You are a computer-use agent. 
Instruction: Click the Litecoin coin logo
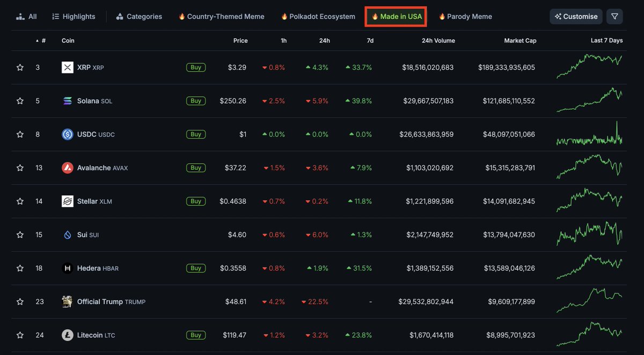click(x=68, y=335)
